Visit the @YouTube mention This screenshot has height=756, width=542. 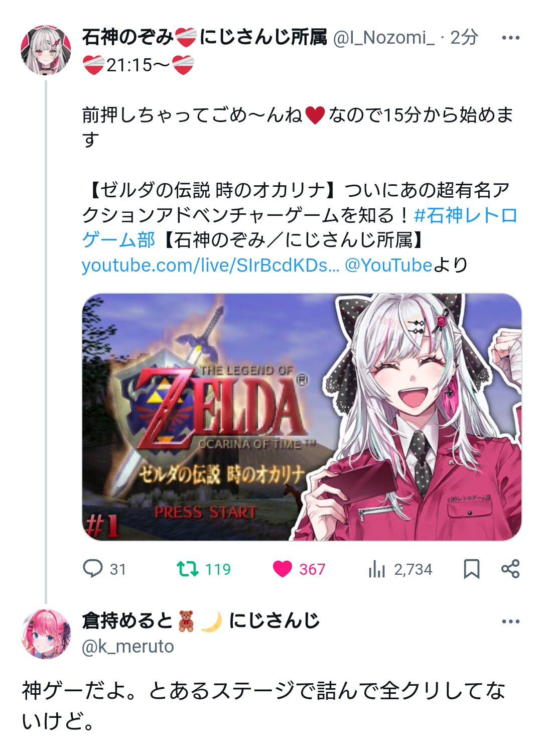pos(388,265)
